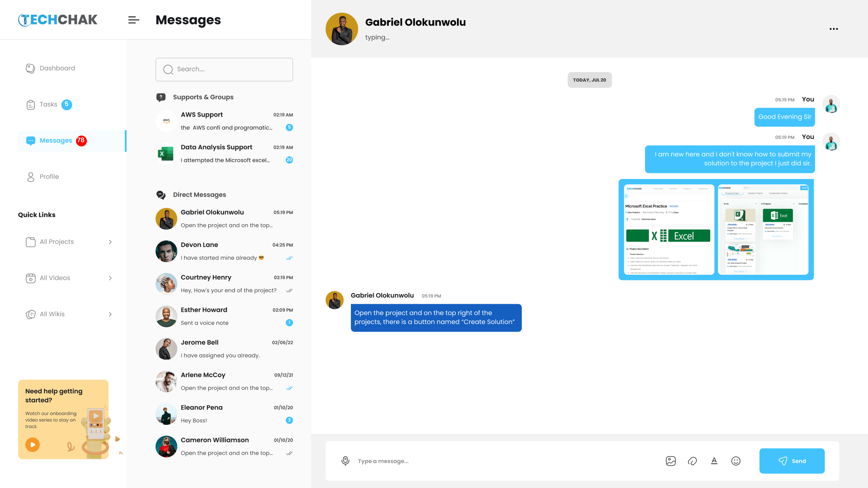Go to the Tasks menu item
Screen dimensions: 868x488
click(48, 104)
